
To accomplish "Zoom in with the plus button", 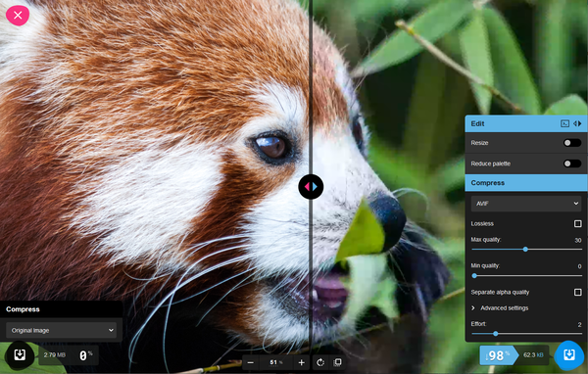I will pyautogui.click(x=301, y=362).
